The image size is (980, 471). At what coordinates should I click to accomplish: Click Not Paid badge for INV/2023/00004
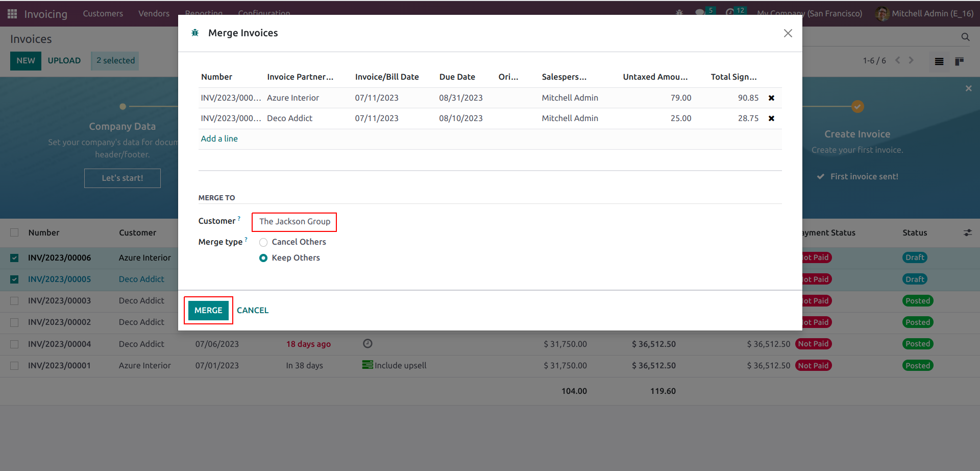click(813, 344)
